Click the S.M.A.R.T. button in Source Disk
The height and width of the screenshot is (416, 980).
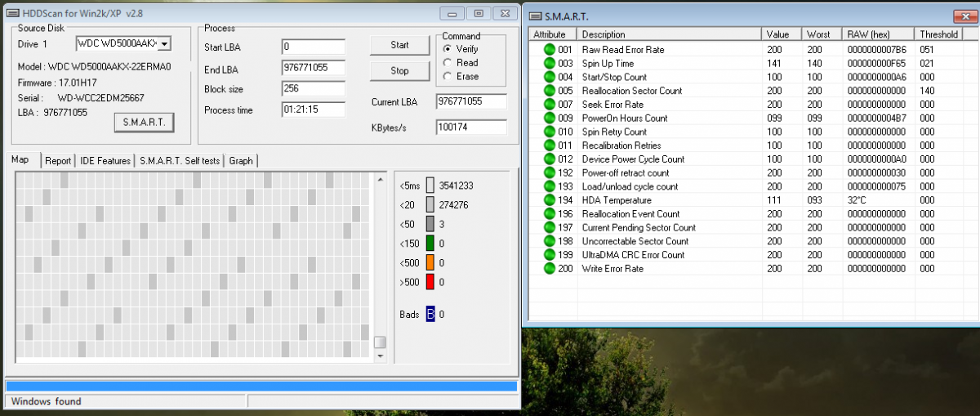144,123
